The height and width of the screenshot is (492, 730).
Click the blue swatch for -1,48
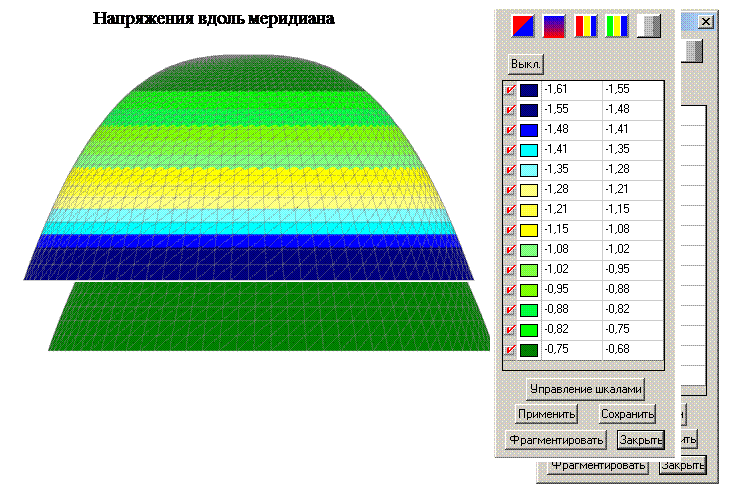[529, 130]
